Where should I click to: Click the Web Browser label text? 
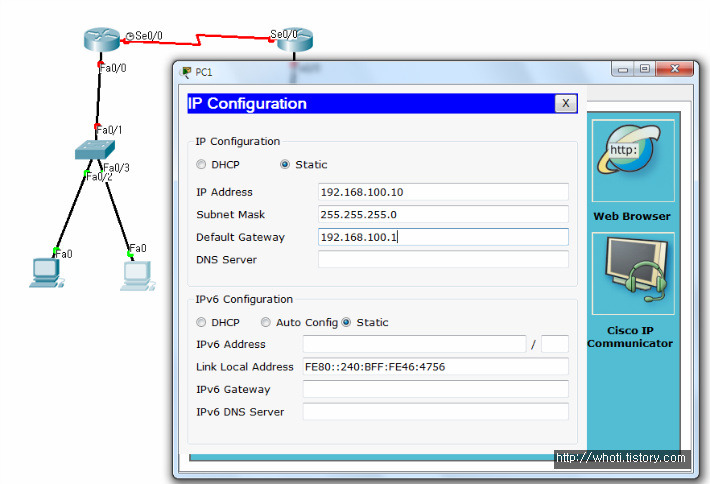click(632, 216)
